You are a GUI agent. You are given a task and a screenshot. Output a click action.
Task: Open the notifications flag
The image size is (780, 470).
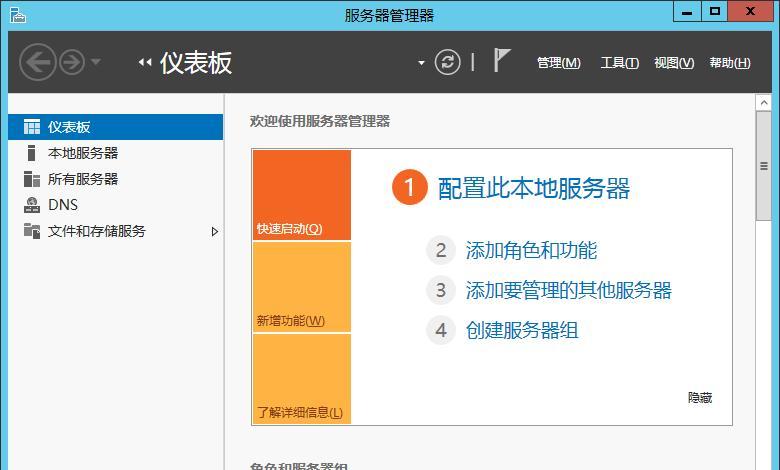501,60
